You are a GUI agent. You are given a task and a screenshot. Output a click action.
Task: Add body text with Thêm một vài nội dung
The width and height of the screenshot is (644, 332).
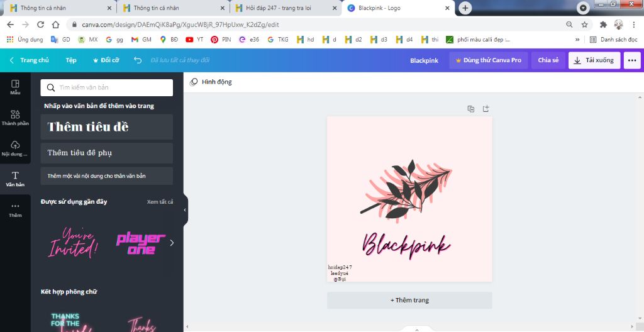point(107,176)
